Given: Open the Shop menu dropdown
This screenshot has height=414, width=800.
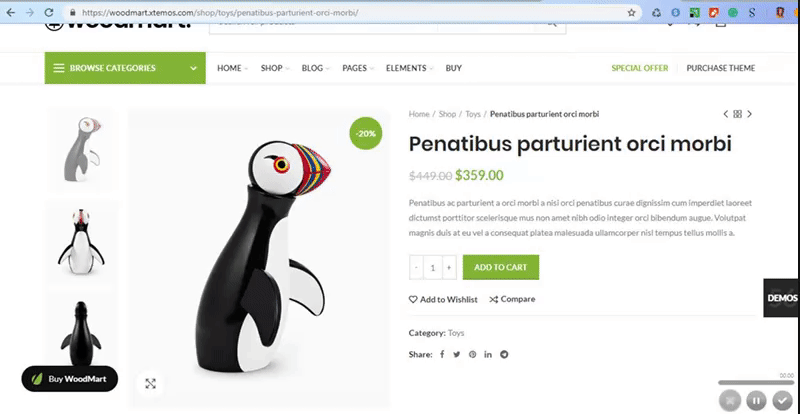Looking at the screenshot, I should [x=274, y=68].
